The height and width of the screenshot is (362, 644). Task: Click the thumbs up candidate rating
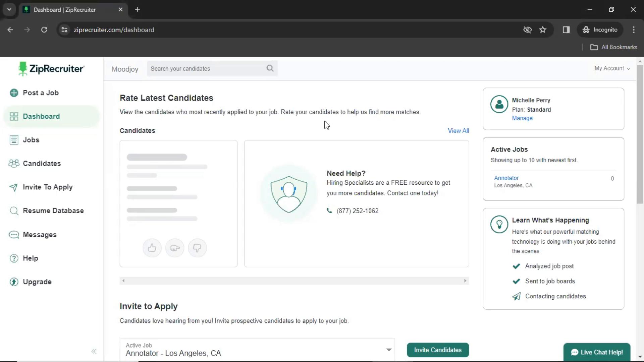pyautogui.click(x=152, y=248)
